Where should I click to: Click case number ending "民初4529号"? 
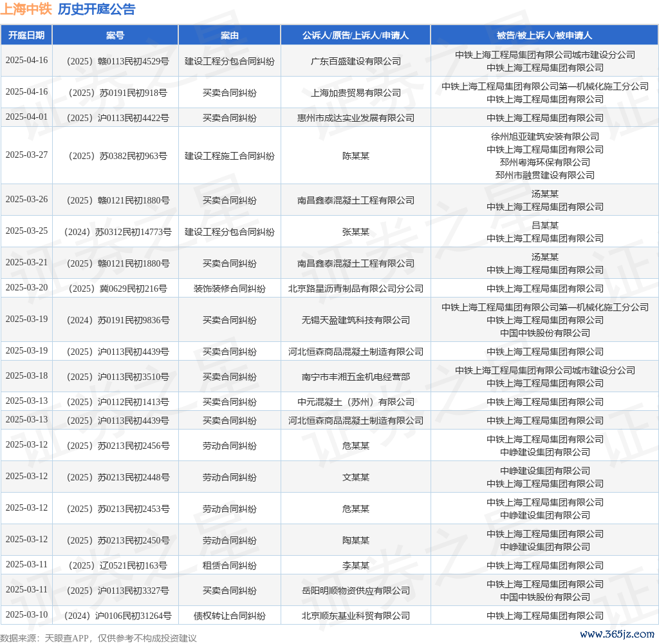coord(118,61)
